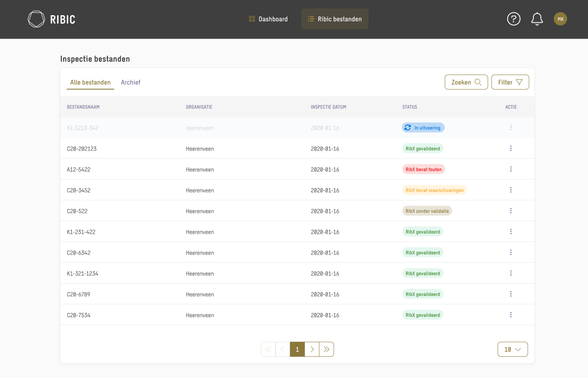Open the help question mark icon

point(514,19)
